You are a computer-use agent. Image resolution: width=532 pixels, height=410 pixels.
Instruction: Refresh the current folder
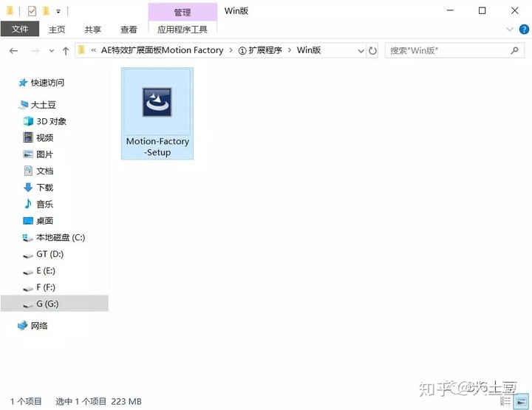[372, 51]
